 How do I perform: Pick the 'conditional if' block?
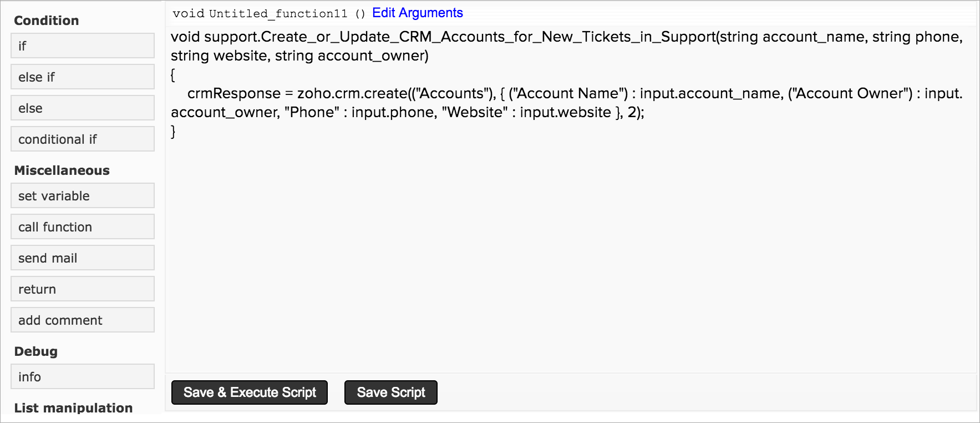[x=82, y=139]
